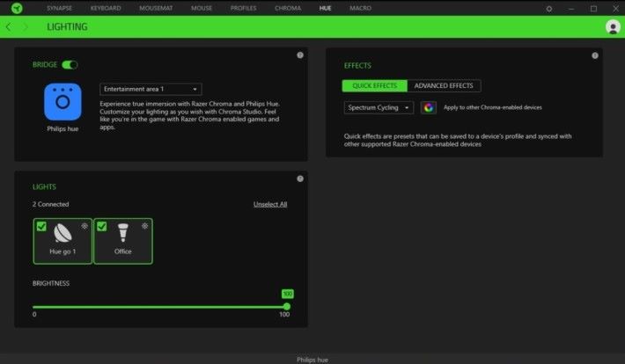Open the user account avatar

(613, 27)
